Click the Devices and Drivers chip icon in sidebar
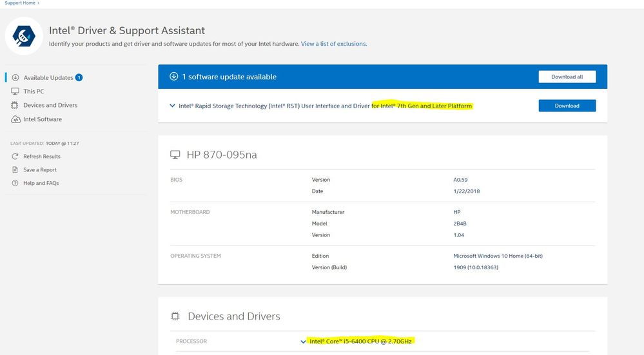Screen dimensions: 644x355 15,105
